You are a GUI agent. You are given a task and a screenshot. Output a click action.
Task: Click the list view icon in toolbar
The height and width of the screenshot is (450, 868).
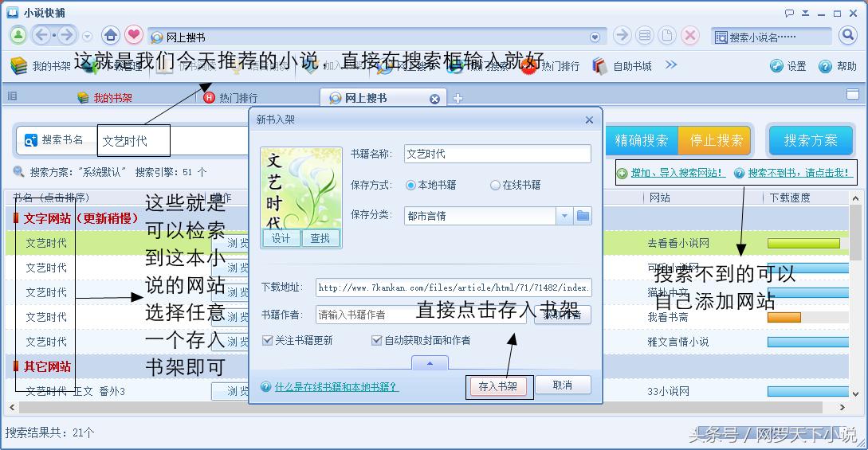click(644, 36)
